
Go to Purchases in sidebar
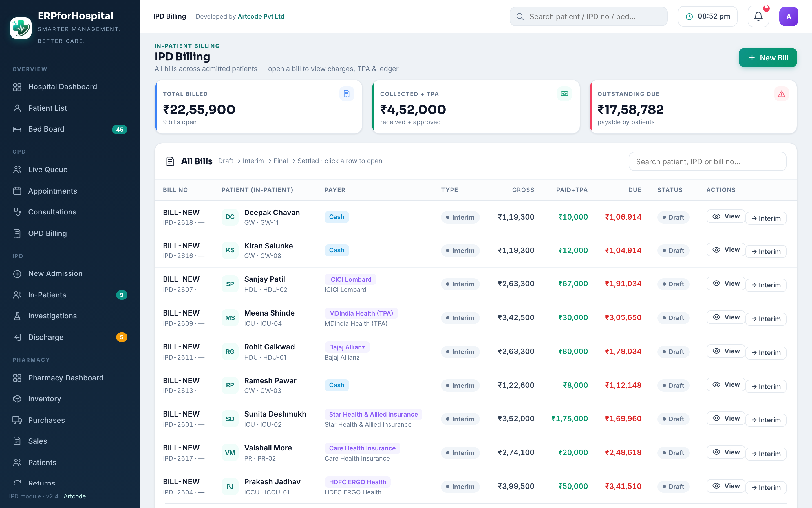tap(70, 420)
